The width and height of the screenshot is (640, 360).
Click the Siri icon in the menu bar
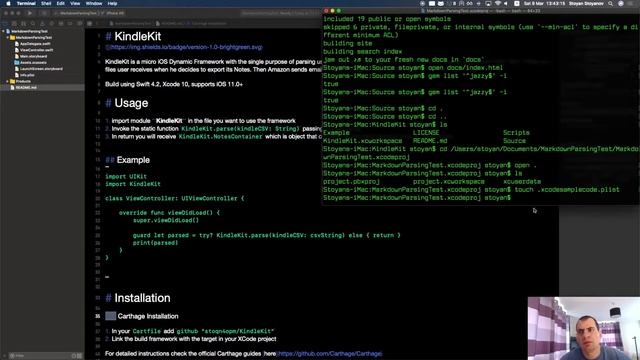[x=621, y=3]
